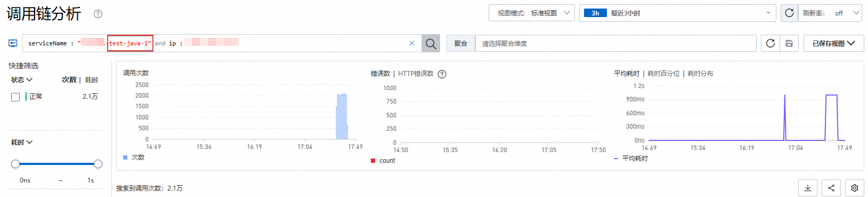Clear the query with the X icon
This screenshot has height=197, width=868.
pos(412,43)
